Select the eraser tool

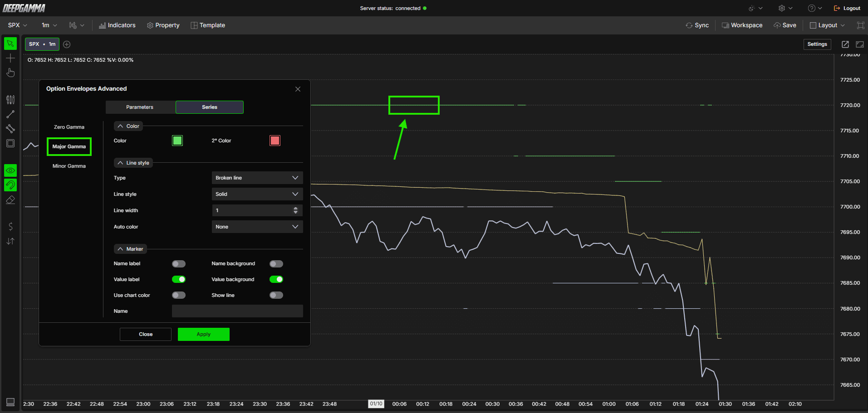tap(10, 199)
